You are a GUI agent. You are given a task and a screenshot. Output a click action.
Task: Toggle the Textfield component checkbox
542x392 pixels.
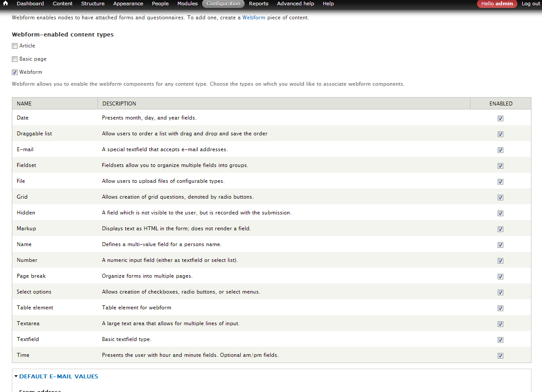coord(501,340)
